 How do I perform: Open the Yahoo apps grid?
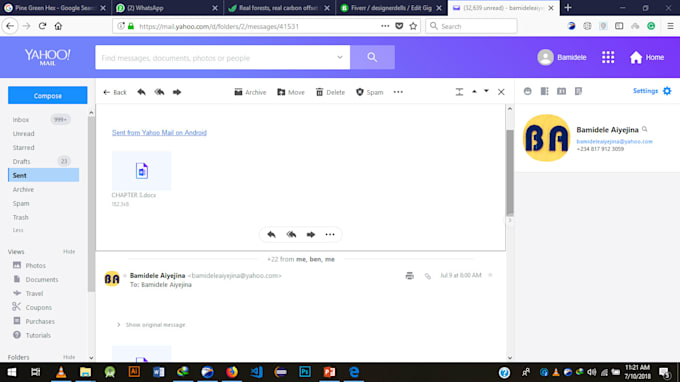[608, 57]
